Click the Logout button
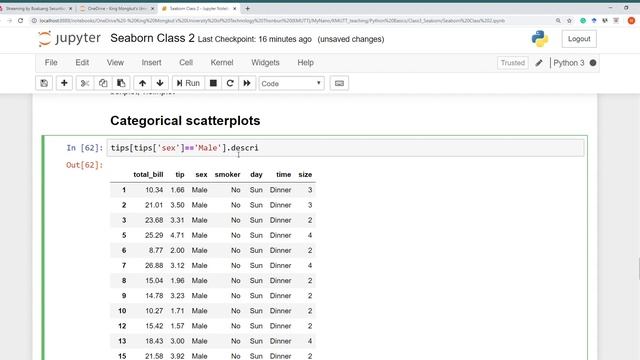 click(579, 39)
